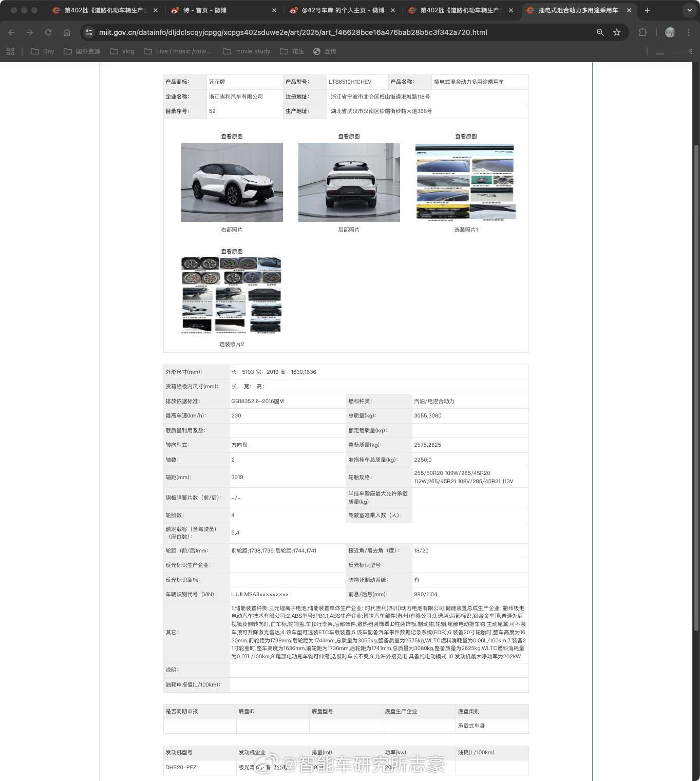Close the 插电式混合动力多用途乘用车 tab
Viewport: 700px width, 781px height.
click(x=629, y=10)
